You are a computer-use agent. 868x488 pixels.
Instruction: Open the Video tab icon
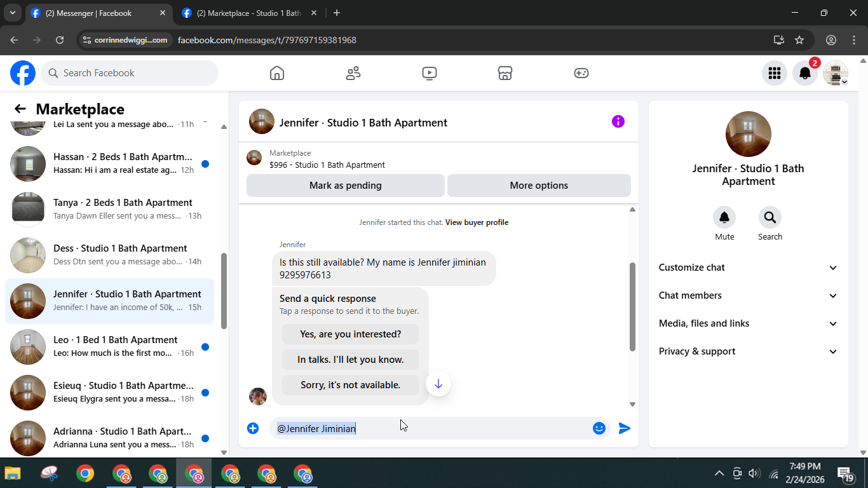point(430,73)
